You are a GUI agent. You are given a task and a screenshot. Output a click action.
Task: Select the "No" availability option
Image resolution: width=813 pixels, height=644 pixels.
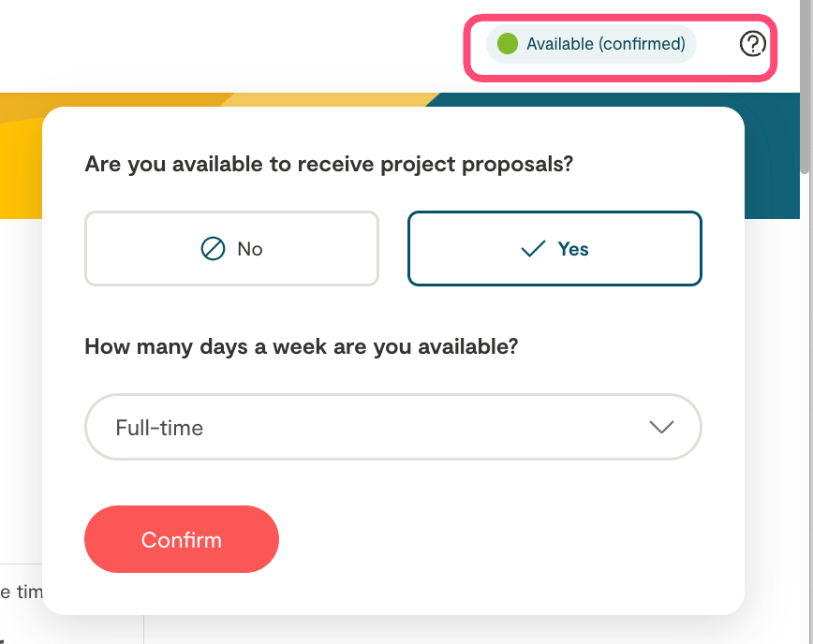(231, 248)
